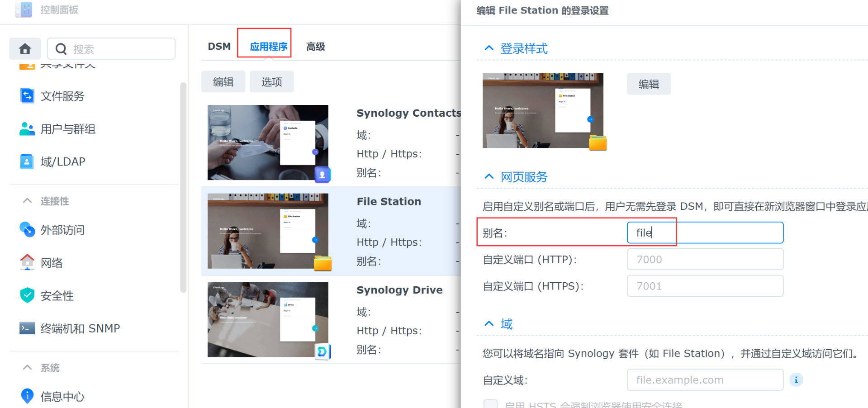
Task: Click the 自定义端口 (HTTPS) input field
Action: [705, 286]
